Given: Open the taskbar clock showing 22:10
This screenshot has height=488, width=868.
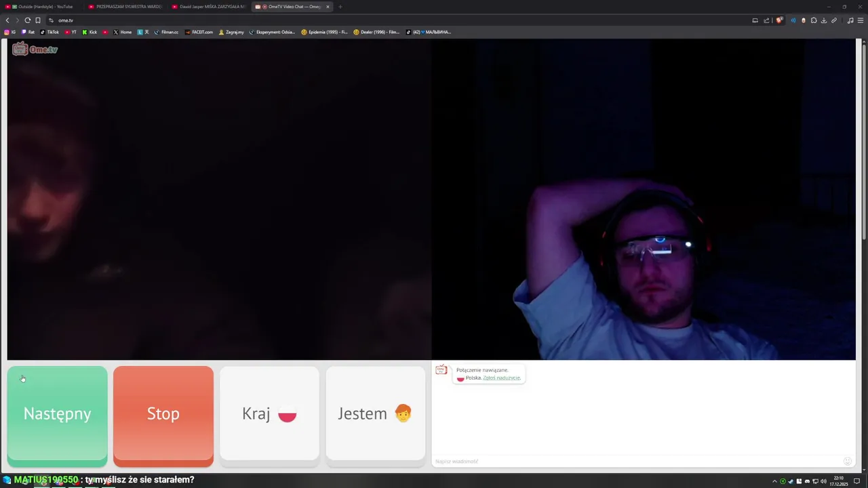Looking at the screenshot, I should tap(839, 481).
